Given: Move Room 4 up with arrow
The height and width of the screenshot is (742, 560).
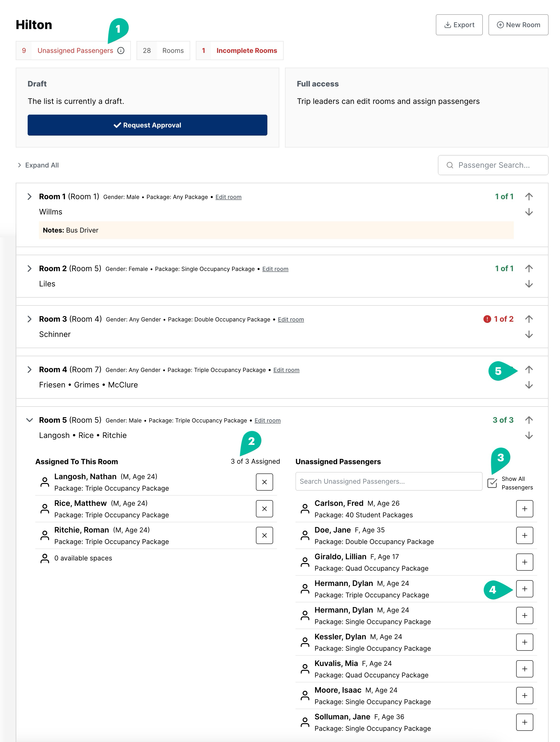Looking at the screenshot, I should coord(529,370).
